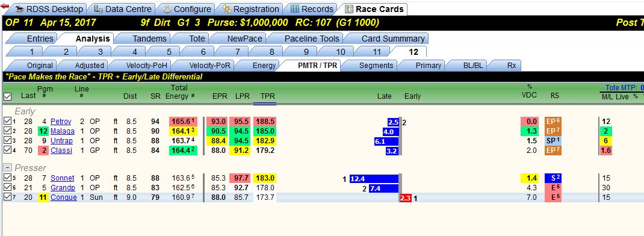Open the Records tab
644x236 pixels.
312,9
